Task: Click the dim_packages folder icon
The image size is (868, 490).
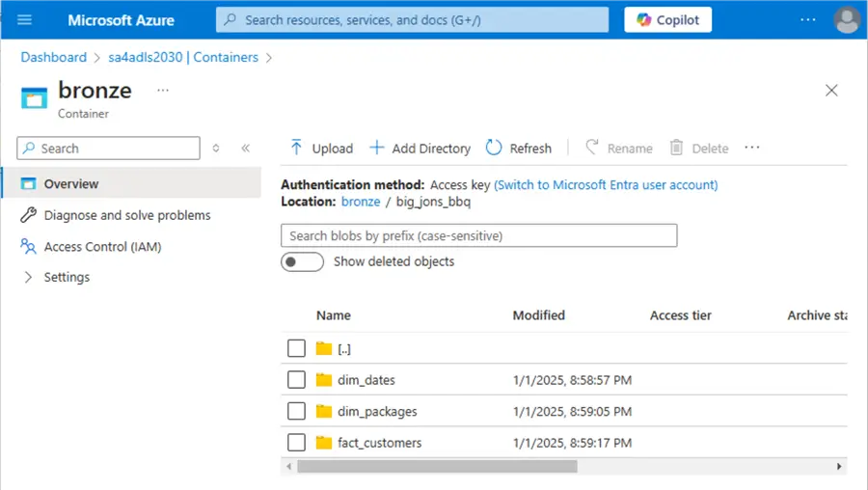Action: [x=324, y=411]
